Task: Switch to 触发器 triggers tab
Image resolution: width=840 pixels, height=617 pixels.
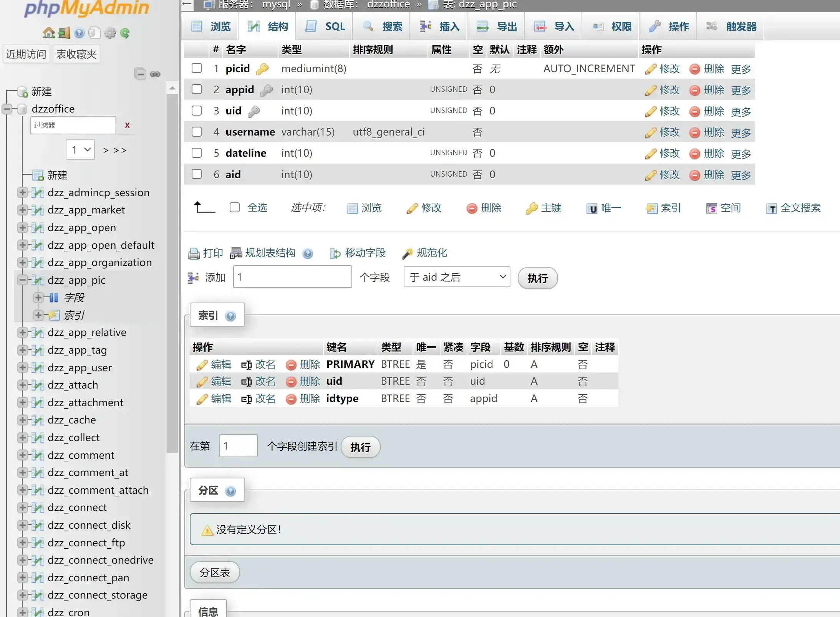Action: pos(731,26)
